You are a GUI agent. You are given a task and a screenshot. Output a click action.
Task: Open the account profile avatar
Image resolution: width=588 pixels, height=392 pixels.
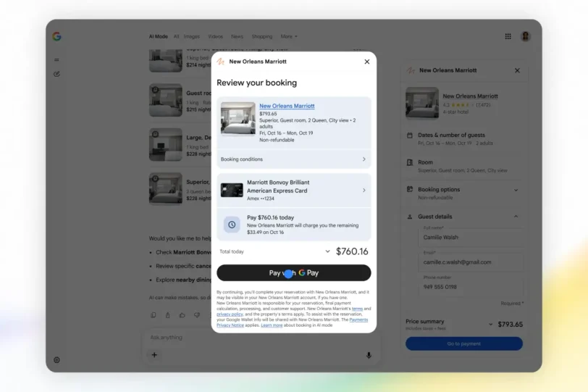click(x=526, y=36)
